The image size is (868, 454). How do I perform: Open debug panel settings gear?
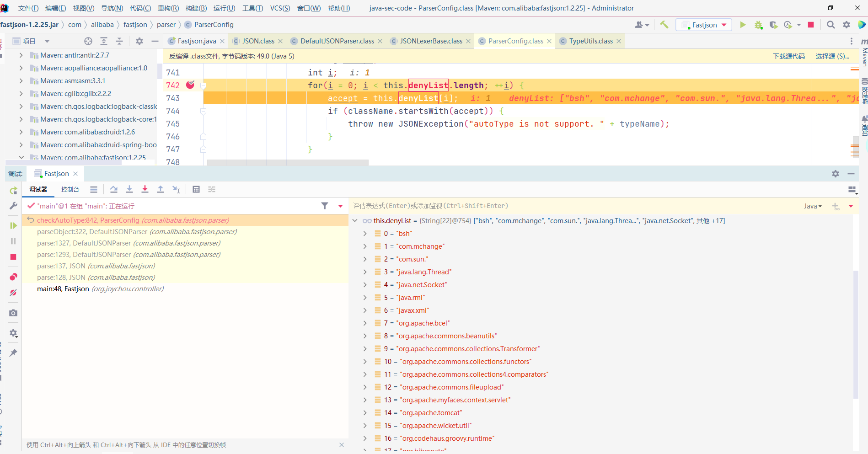pos(836,174)
